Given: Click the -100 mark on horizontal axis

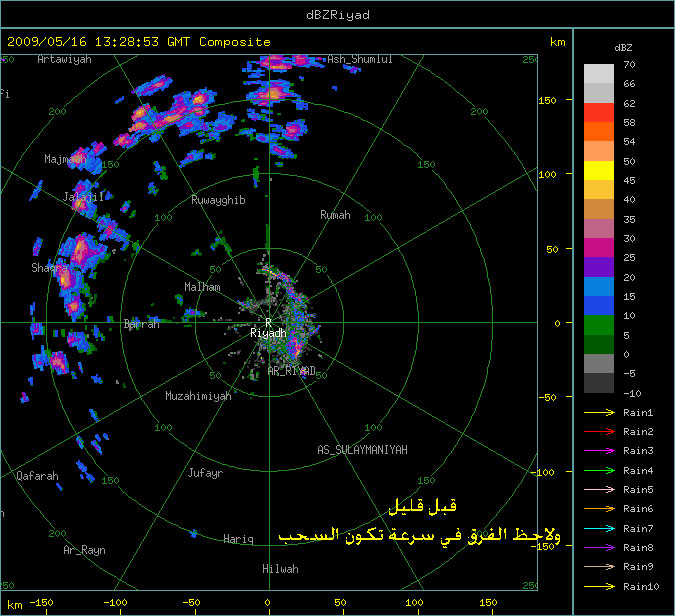Looking at the screenshot, I should click(x=115, y=603).
